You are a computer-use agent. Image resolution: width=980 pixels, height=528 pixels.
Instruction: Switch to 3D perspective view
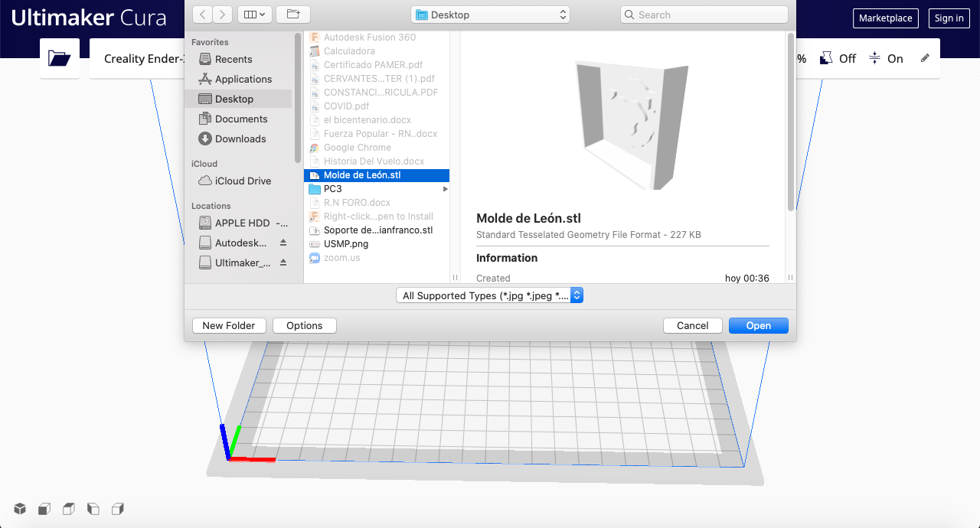coord(20,509)
